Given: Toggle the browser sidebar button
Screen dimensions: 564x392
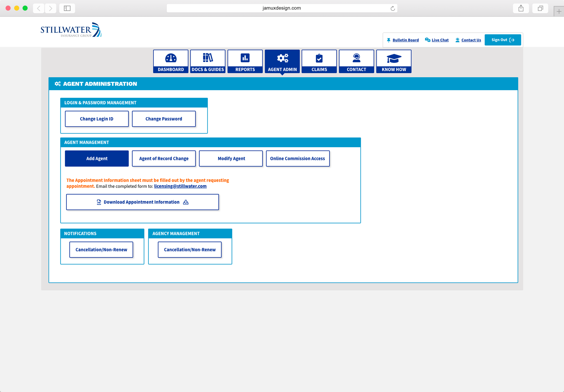Looking at the screenshot, I should tap(67, 8).
